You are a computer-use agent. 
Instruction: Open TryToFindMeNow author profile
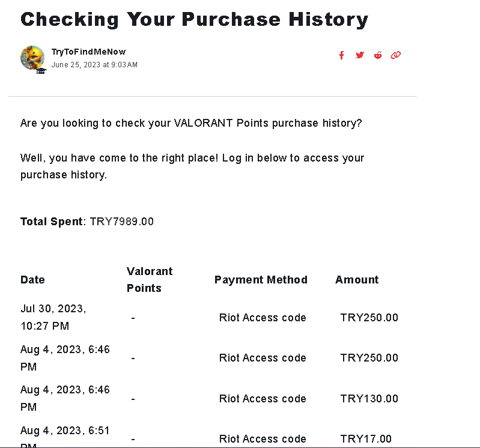click(88, 52)
